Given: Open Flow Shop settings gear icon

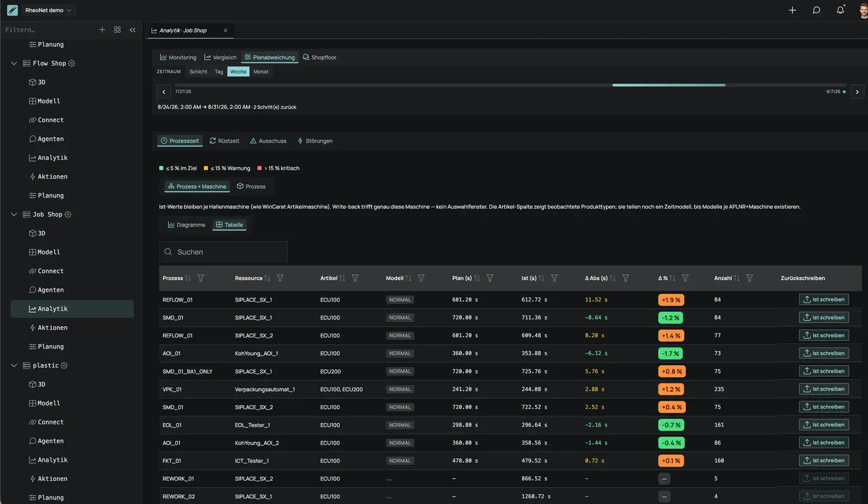Looking at the screenshot, I should [72, 63].
